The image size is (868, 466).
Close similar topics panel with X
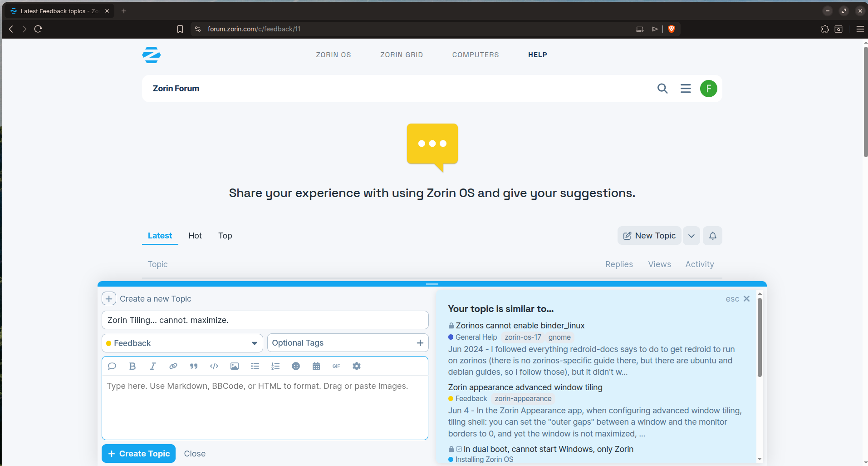(746, 298)
